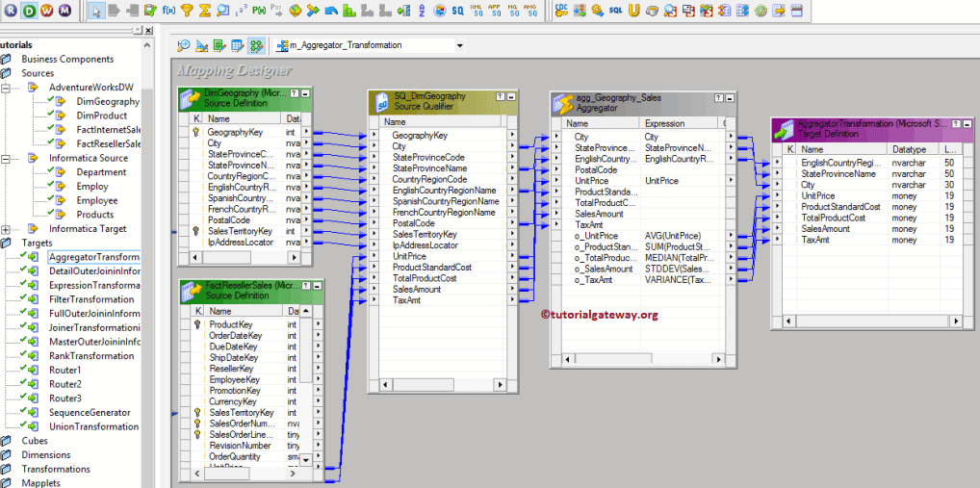Minimize the agg_Geography_Sales Aggregator box
This screenshot has height=488, width=980.
point(729,98)
